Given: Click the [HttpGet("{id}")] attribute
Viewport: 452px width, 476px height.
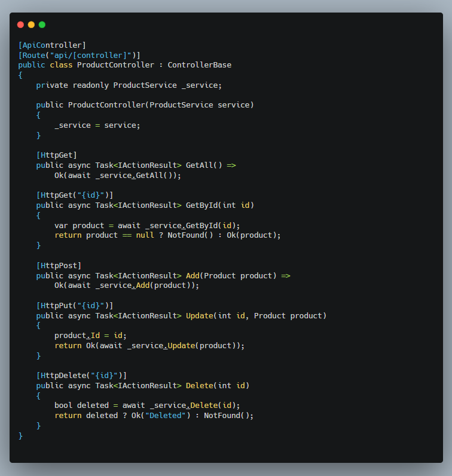Looking at the screenshot, I should tap(75, 195).
